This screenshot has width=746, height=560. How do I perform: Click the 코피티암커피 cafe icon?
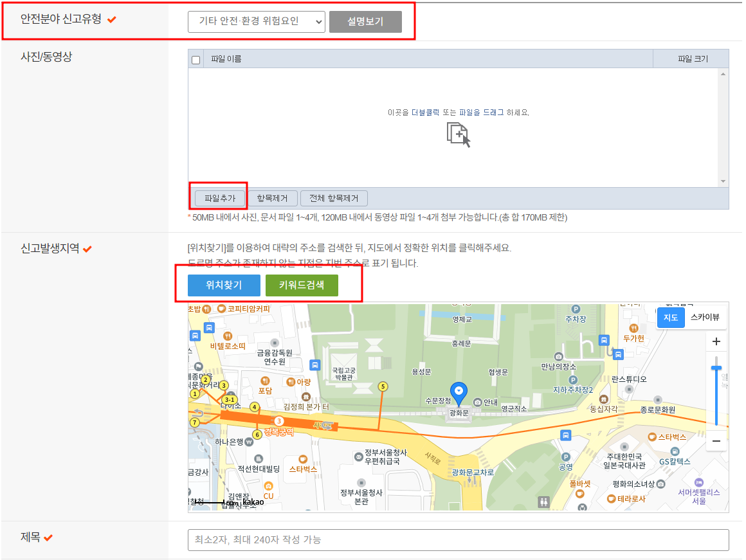pos(221,309)
